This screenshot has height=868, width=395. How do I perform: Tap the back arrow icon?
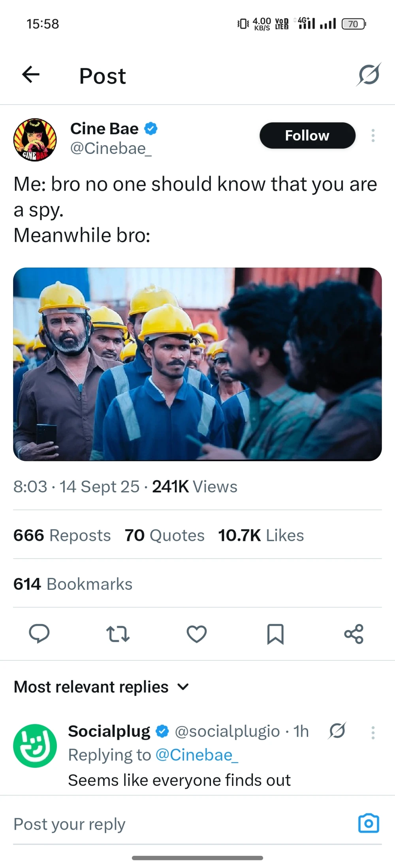pyautogui.click(x=31, y=74)
